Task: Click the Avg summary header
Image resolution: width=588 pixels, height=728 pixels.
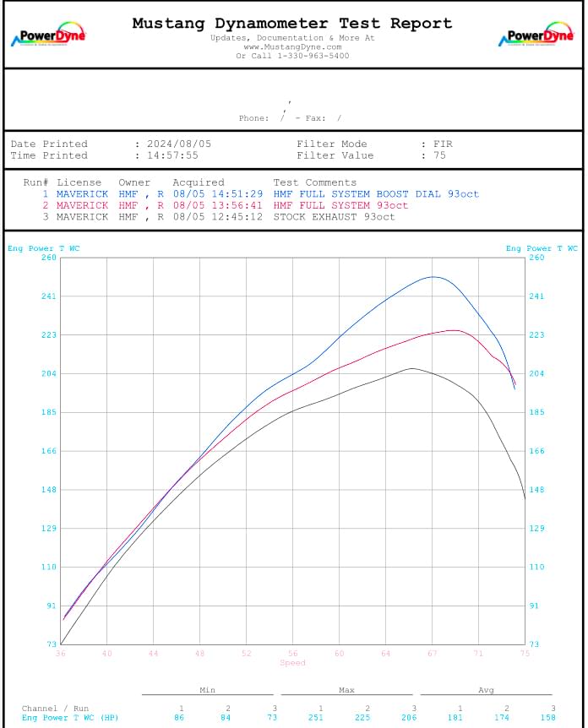Action: click(486, 690)
